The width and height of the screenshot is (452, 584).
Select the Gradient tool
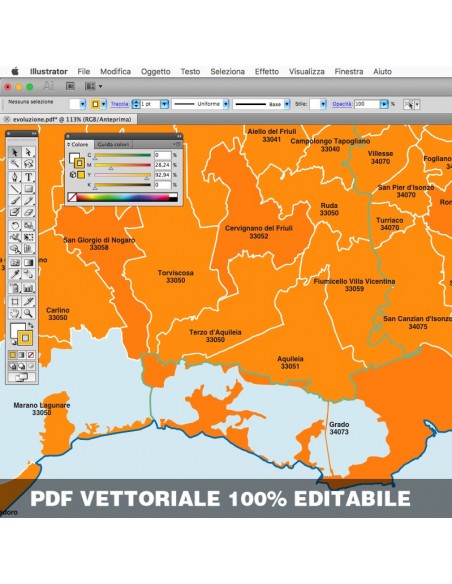click(x=28, y=262)
